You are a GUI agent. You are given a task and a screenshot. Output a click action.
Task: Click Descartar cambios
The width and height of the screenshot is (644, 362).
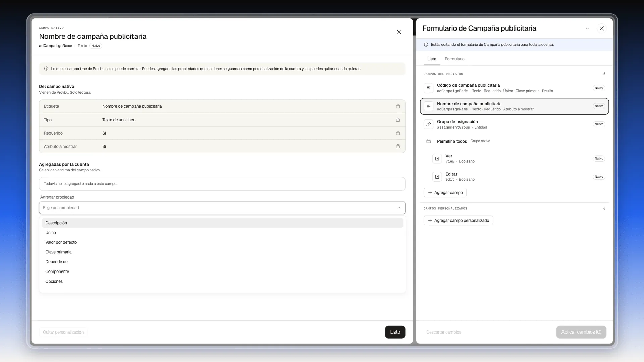(443, 332)
